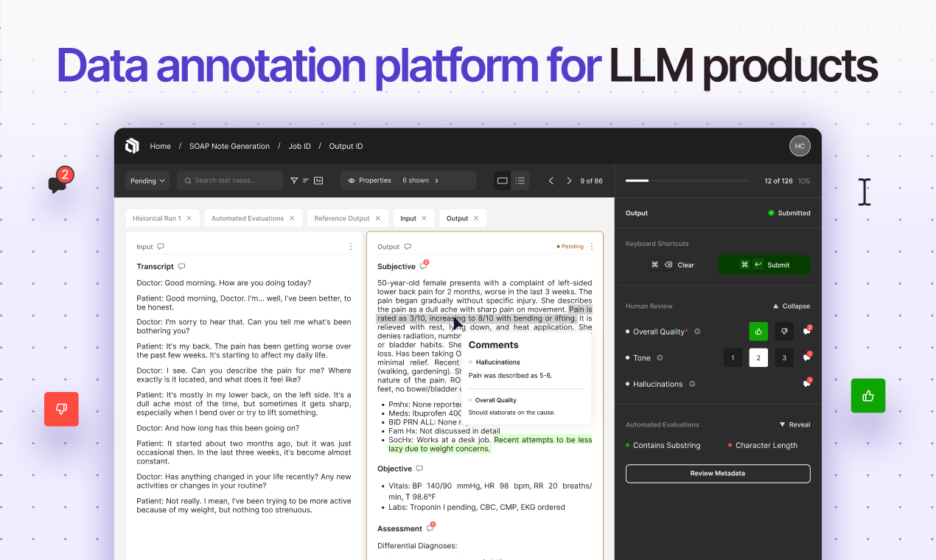The height and width of the screenshot is (560, 936).
Task: Switch to list view layout icon
Action: coord(520,180)
